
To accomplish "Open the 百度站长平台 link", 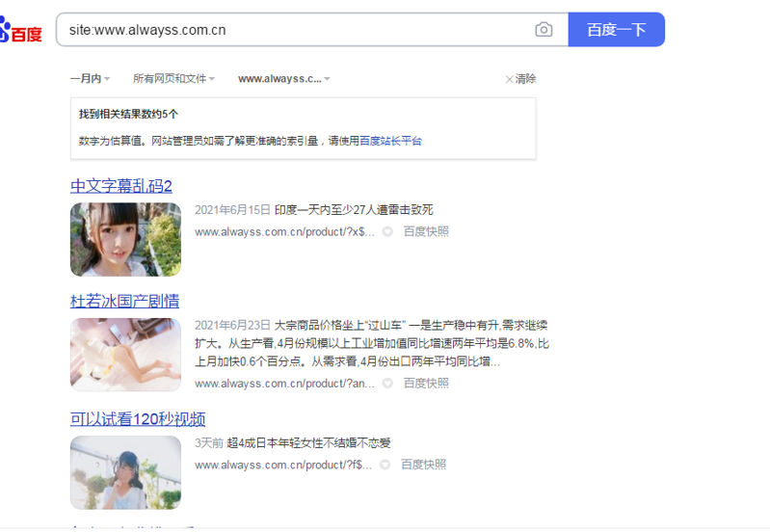I will (390, 141).
